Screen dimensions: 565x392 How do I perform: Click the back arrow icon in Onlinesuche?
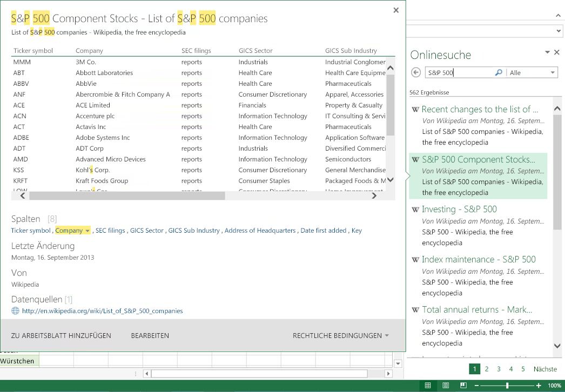pos(416,72)
